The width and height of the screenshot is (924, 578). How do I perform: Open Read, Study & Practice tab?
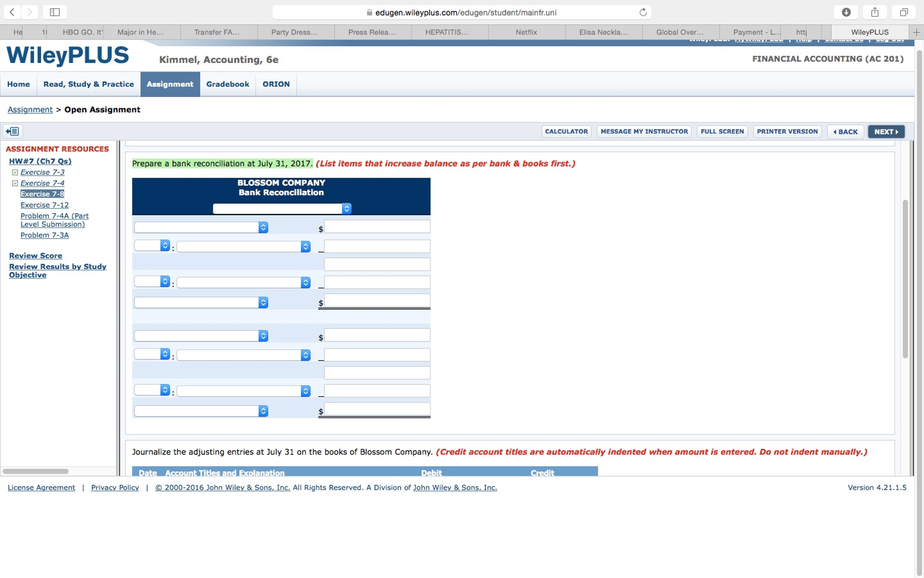click(89, 84)
